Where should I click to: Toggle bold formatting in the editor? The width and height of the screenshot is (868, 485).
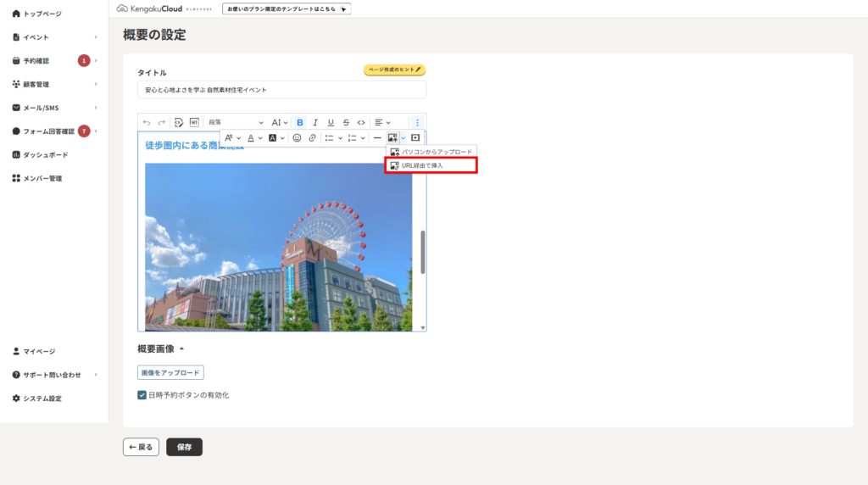tap(300, 123)
